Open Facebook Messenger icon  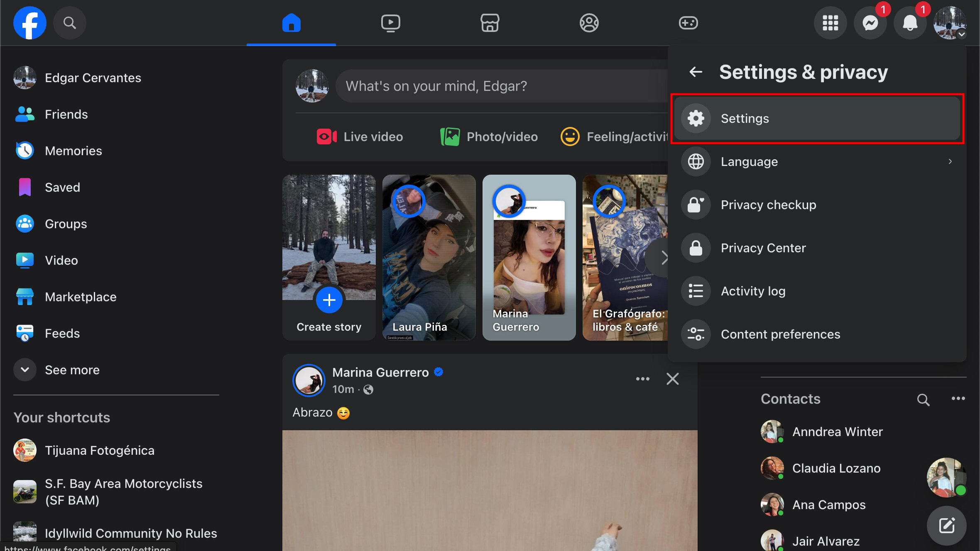click(x=870, y=23)
